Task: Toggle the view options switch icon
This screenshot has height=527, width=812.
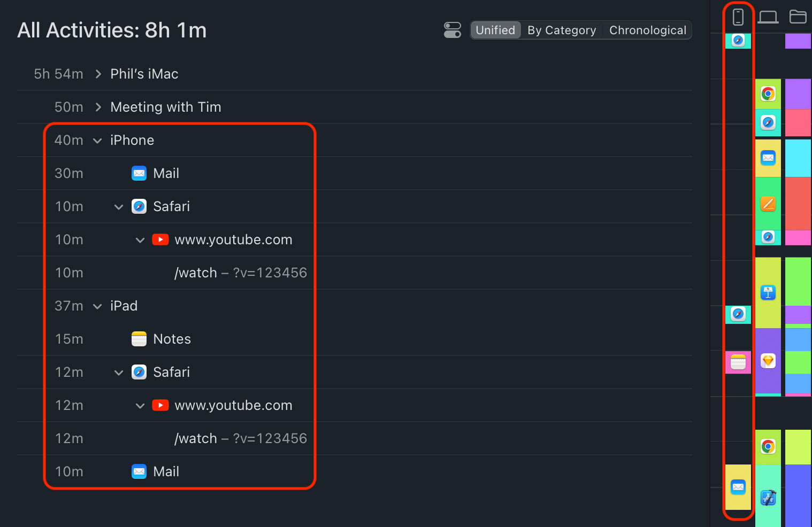Action: click(x=453, y=30)
